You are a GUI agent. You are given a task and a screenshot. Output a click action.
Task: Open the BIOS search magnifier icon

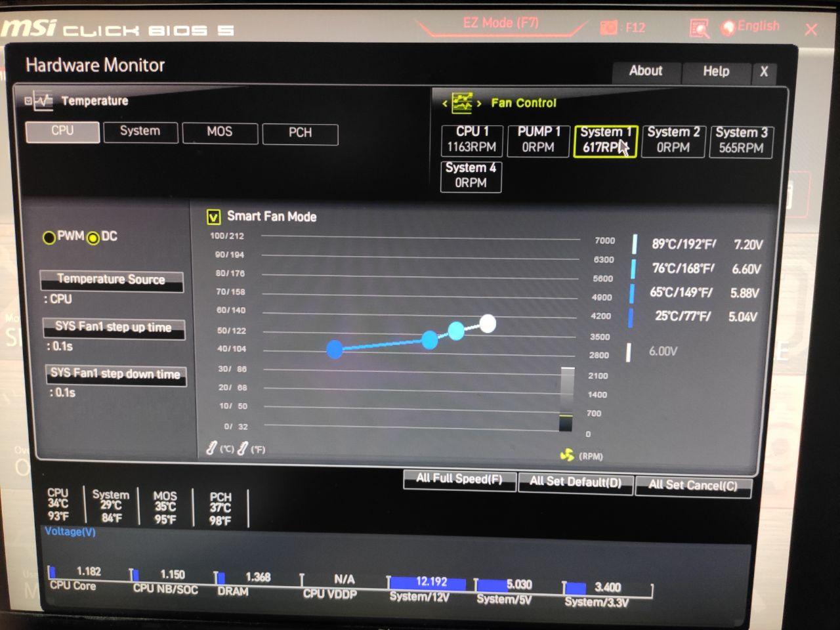click(700, 28)
